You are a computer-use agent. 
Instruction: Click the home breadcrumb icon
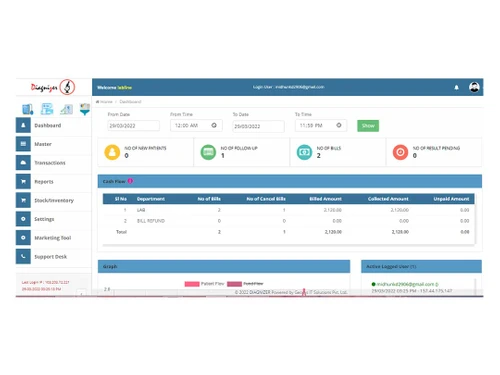pyautogui.click(x=97, y=102)
